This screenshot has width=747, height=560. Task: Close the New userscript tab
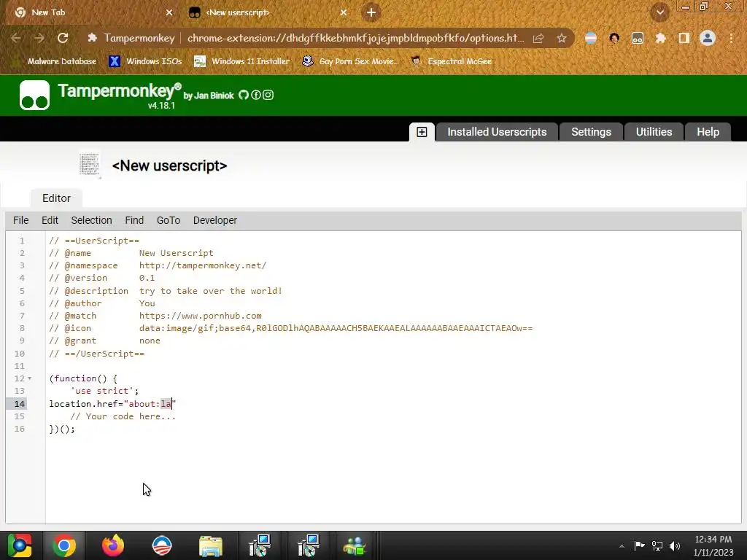tap(344, 12)
